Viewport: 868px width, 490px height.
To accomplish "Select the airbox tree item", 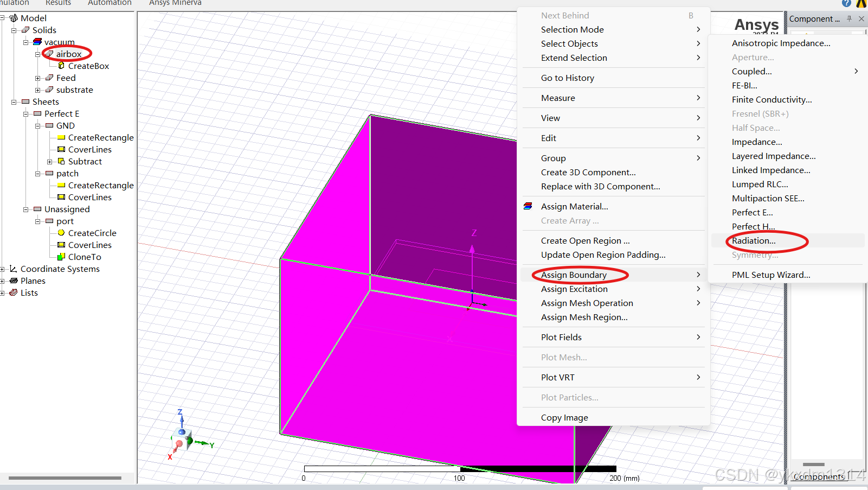I will (69, 54).
